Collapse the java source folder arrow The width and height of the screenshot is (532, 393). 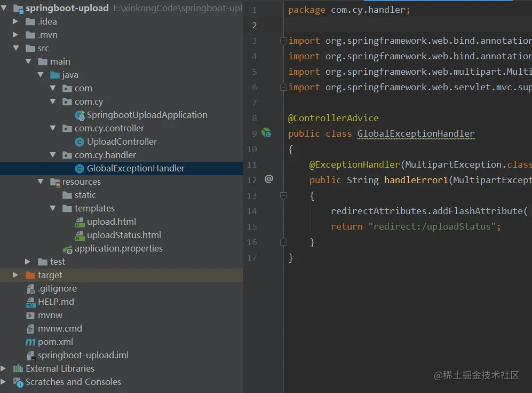(41, 74)
